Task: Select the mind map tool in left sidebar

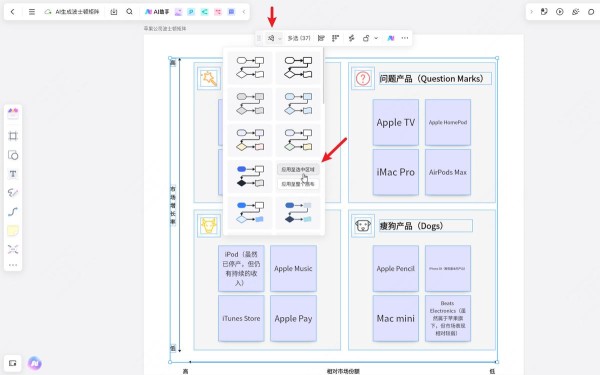Action: pyautogui.click(x=13, y=249)
